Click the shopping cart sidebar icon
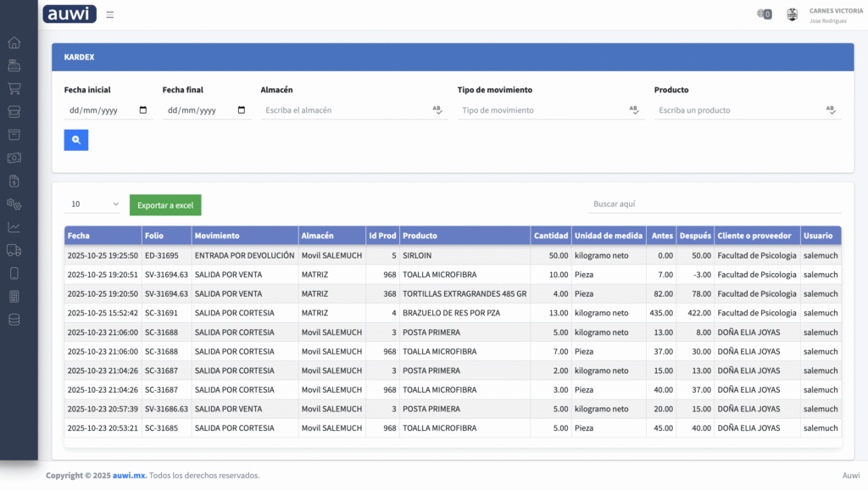 14,88
